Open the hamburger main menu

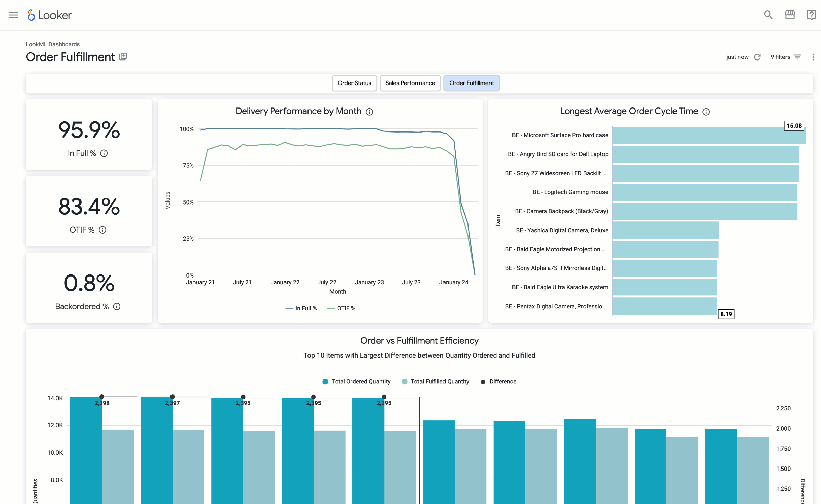pyautogui.click(x=13, y=15)
